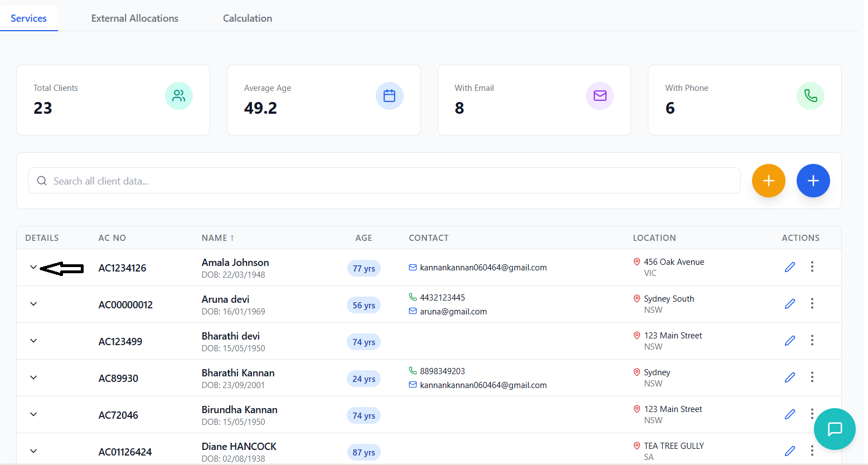This screenshot has height=465, width=868.
Task: Click the Age column header
Action: coord(363,238)
